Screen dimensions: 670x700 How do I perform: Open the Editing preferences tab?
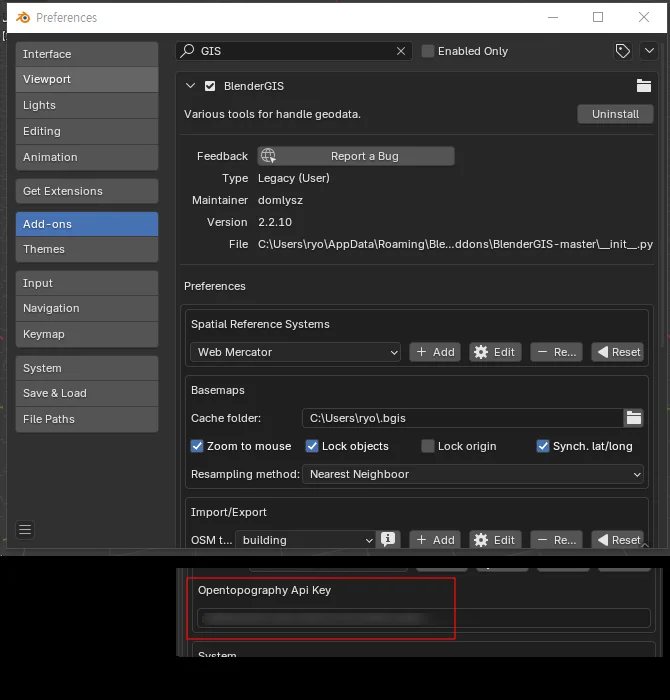click(87, 131)
